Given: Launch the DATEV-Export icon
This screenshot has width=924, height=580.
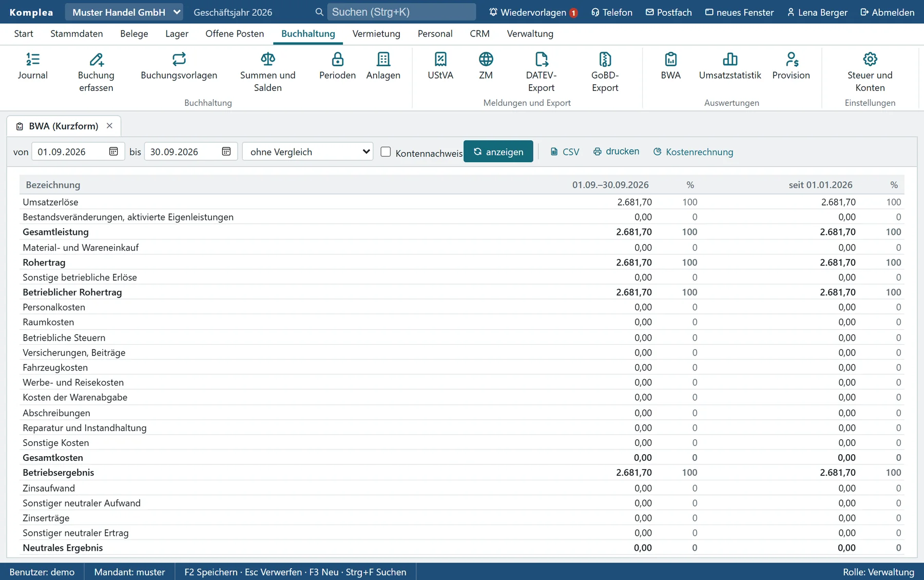Looking at the screenshot, I should pos(541,59).
